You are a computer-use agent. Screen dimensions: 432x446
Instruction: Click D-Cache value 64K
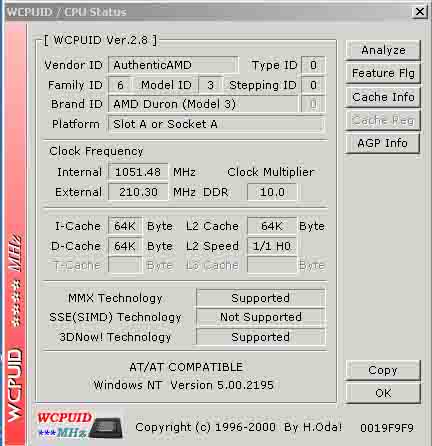tap(125, 246)
